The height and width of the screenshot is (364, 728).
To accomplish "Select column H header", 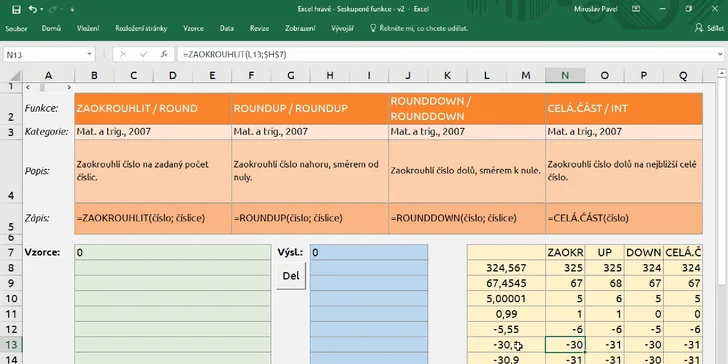I will (330, 75).
